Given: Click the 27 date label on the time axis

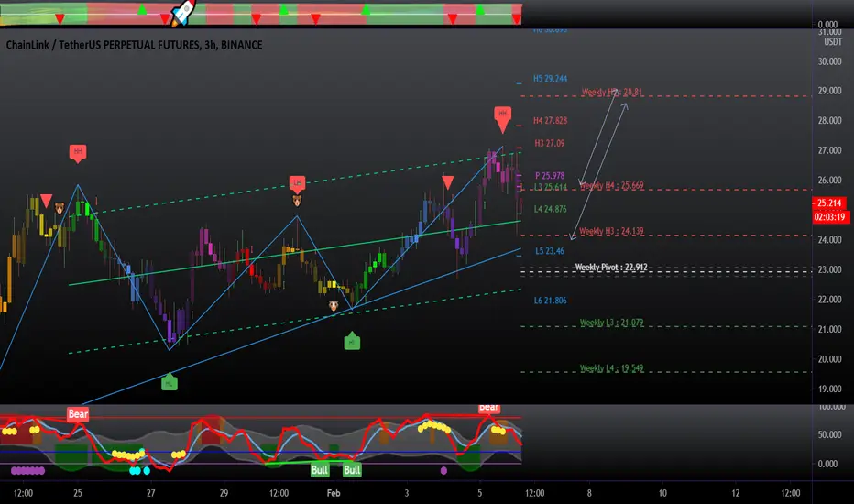Looking at the screenshot, I should pos(151,493).
